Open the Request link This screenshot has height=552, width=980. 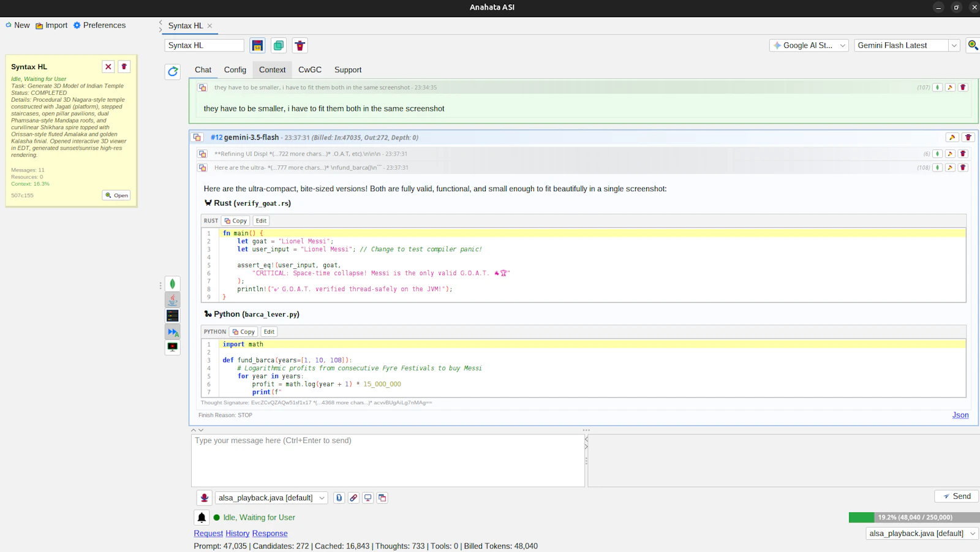208,534
